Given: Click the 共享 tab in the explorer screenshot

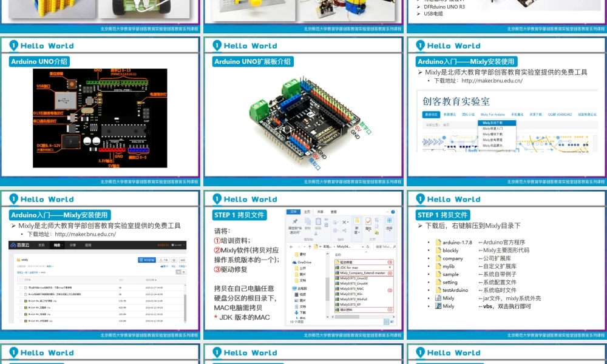Looking at the screenshot, I should [320, 212].
